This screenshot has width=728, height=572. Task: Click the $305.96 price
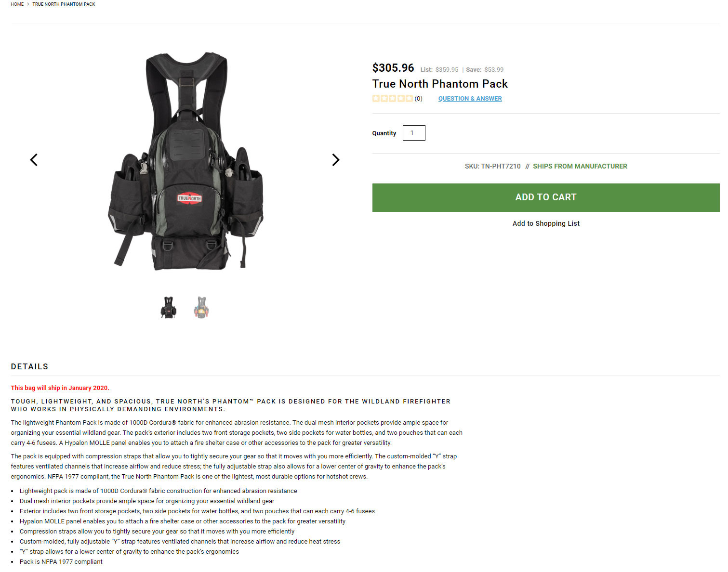pyautogui.click(x=393, y=68)
